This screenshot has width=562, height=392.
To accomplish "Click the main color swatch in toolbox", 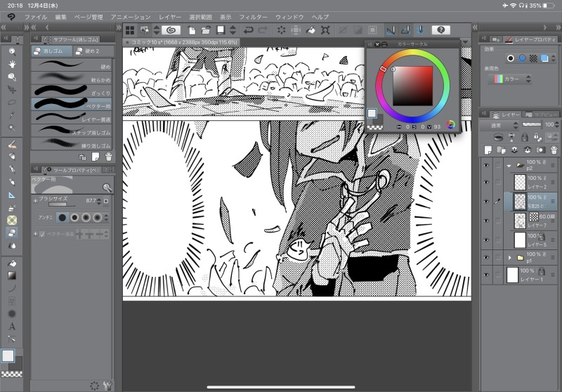I will (8, 355).
